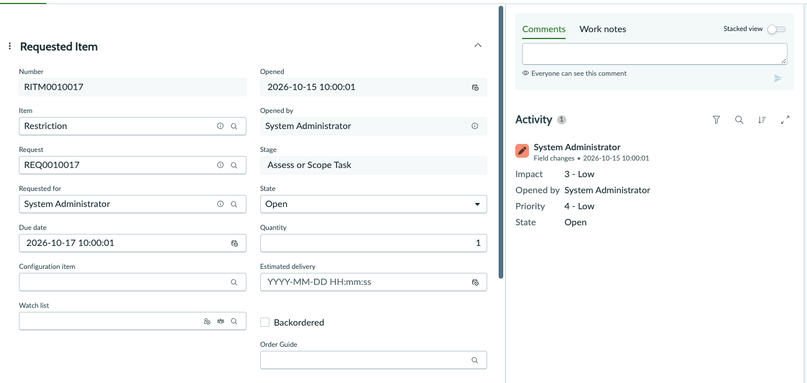The width and height of the screenshot is (807, 383).
Task: Search for an Item with the lookup icon
Action: click(234, 126)
